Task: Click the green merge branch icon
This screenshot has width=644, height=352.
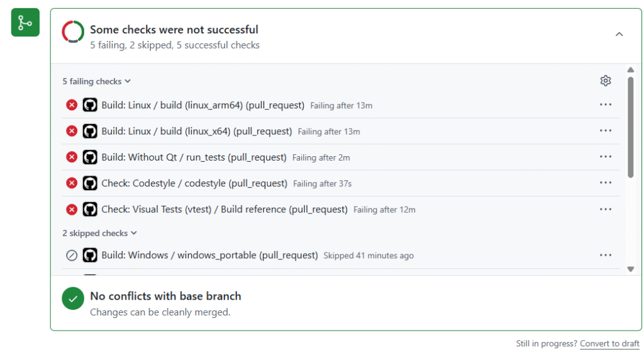Action: (25, 23)
